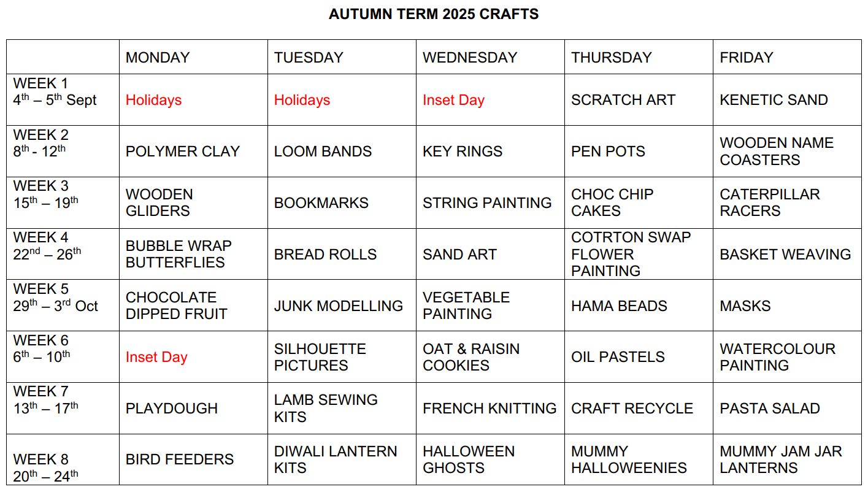Click the red Inset Day cell on Wednesday
The image size is (868, 492).
453,100
